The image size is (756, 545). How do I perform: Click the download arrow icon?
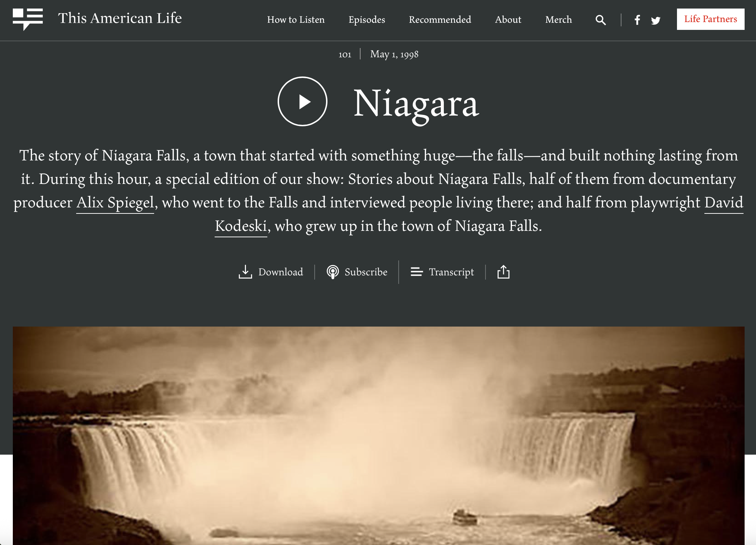pyautogui.click(x=245, y=272)
